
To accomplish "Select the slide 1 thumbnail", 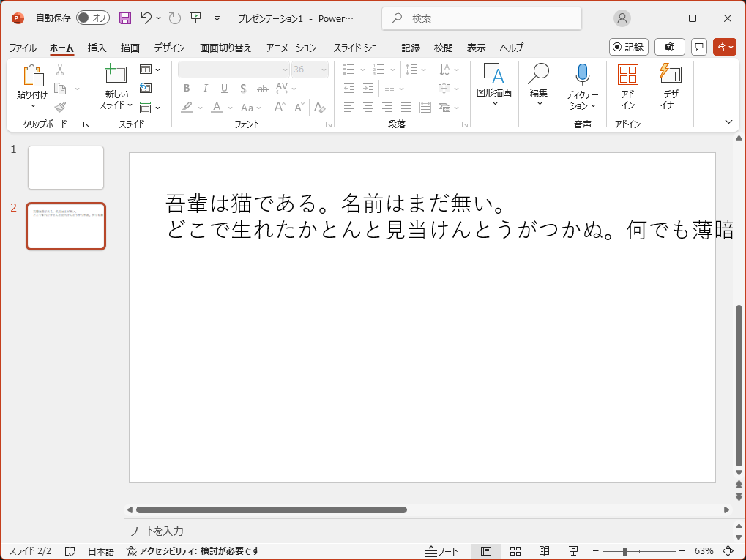I will click(x=66, y=168).
